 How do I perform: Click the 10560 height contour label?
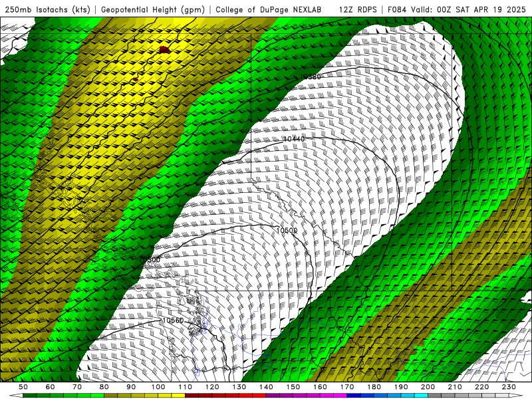173,321
